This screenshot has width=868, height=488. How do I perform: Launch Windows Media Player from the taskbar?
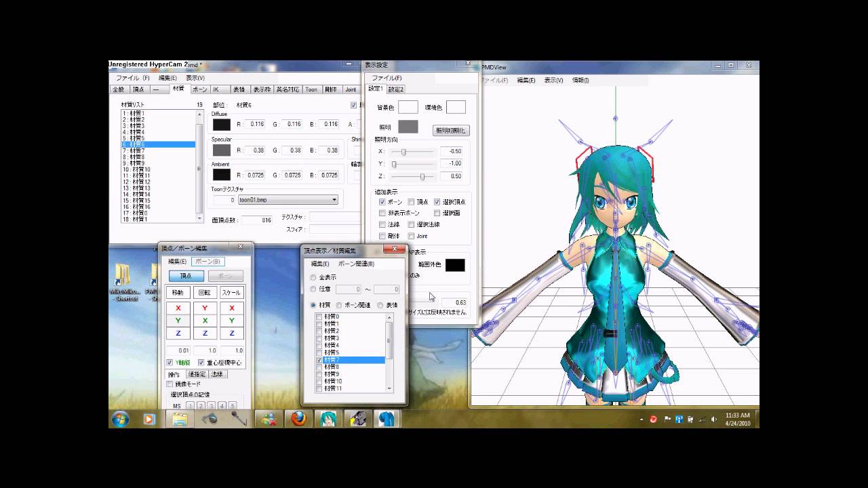149,419
